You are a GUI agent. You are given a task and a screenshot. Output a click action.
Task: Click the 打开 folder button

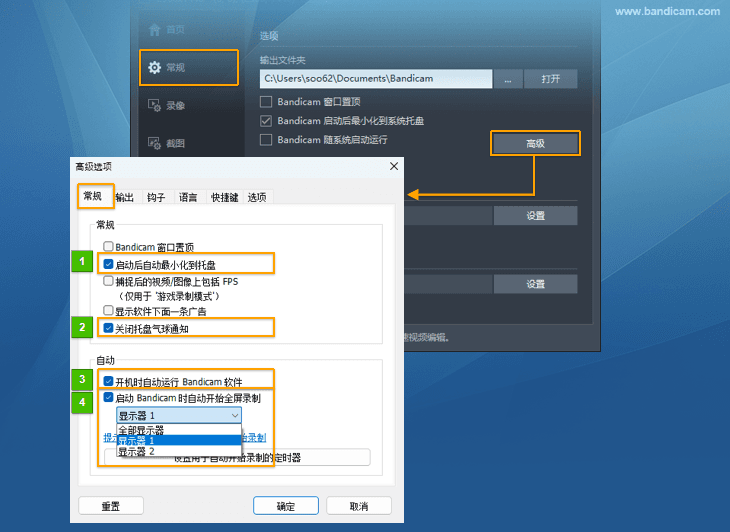(551, 79)
